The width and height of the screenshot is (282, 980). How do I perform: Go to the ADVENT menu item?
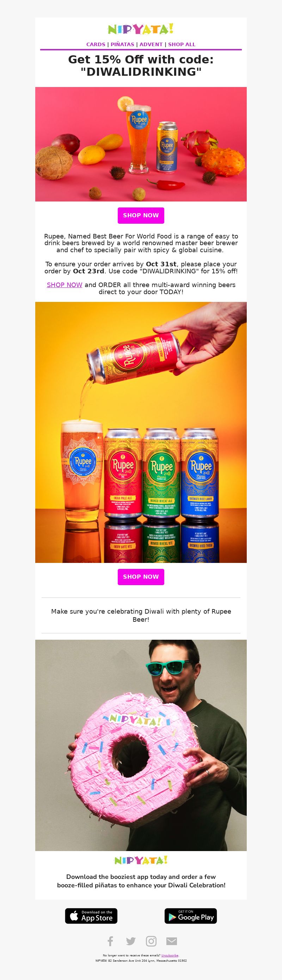(151, 44)
